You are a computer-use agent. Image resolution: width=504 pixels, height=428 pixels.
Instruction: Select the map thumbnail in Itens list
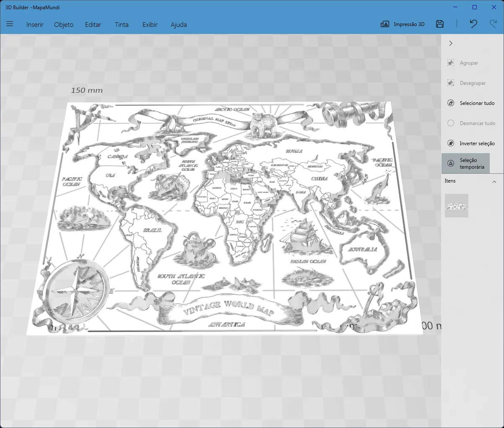tap(457, 206)
